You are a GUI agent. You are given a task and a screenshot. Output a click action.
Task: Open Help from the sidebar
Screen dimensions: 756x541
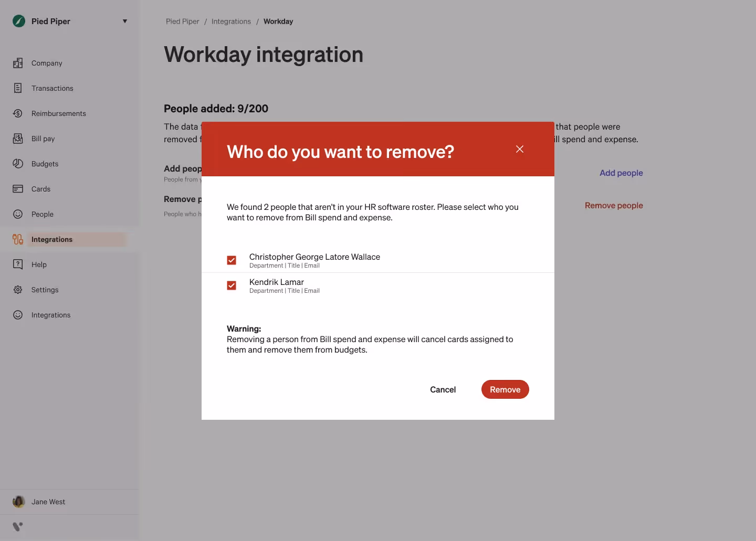39,264
